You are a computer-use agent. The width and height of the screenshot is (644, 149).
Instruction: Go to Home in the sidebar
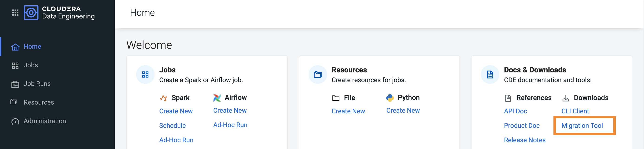click(x=32, y=46)
